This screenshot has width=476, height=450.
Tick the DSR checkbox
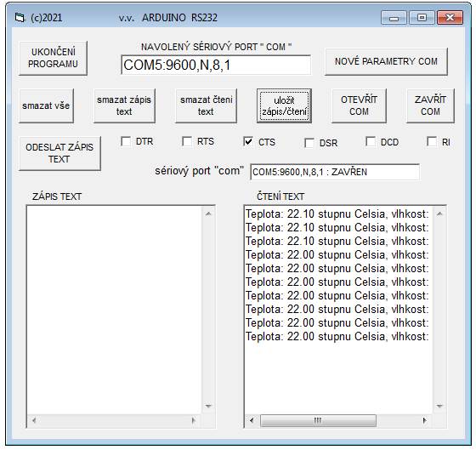(x=309, y=143)
